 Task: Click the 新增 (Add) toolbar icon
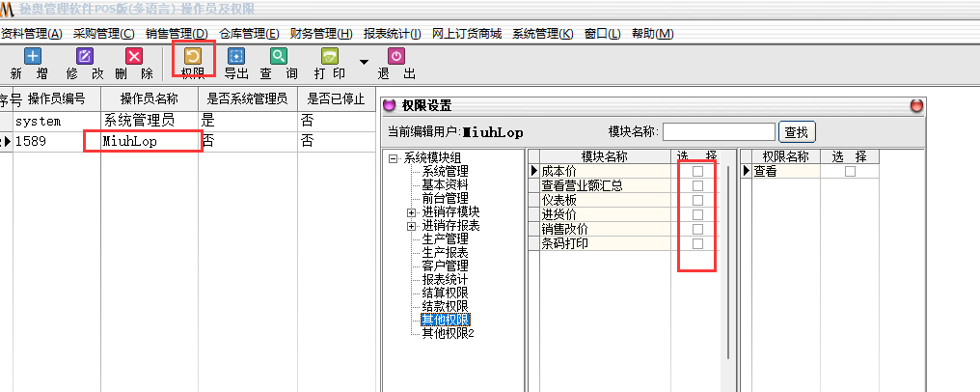coord(32,57)
